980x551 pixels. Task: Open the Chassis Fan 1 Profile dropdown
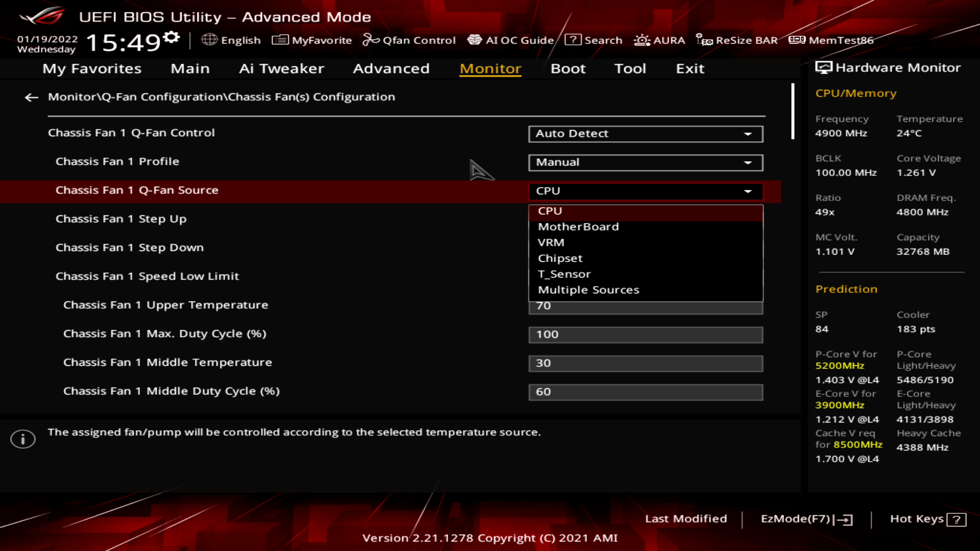click(x=645, y=162)
